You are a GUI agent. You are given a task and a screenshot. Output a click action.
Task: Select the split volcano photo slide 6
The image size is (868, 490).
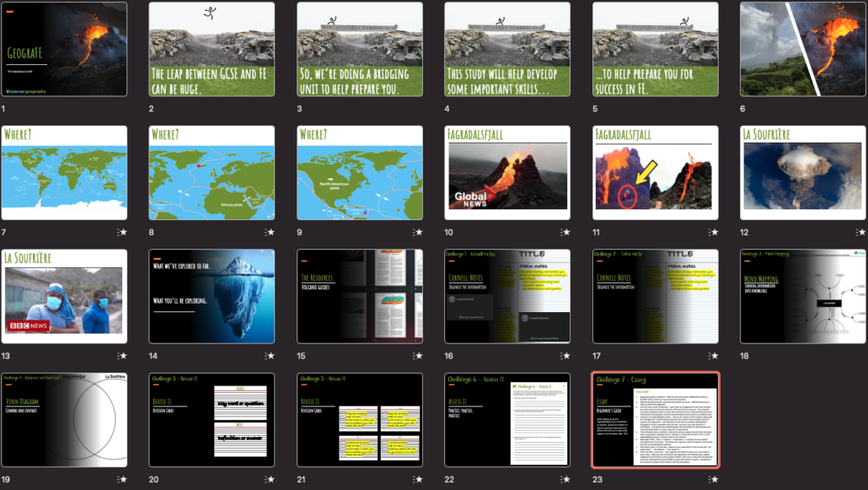click(x=803, y=49)
